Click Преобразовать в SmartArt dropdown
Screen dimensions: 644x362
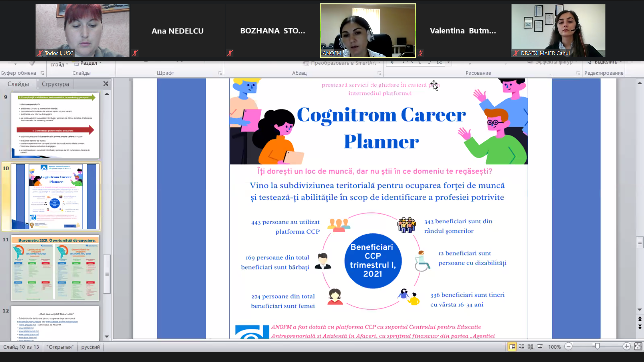point(341,63)
